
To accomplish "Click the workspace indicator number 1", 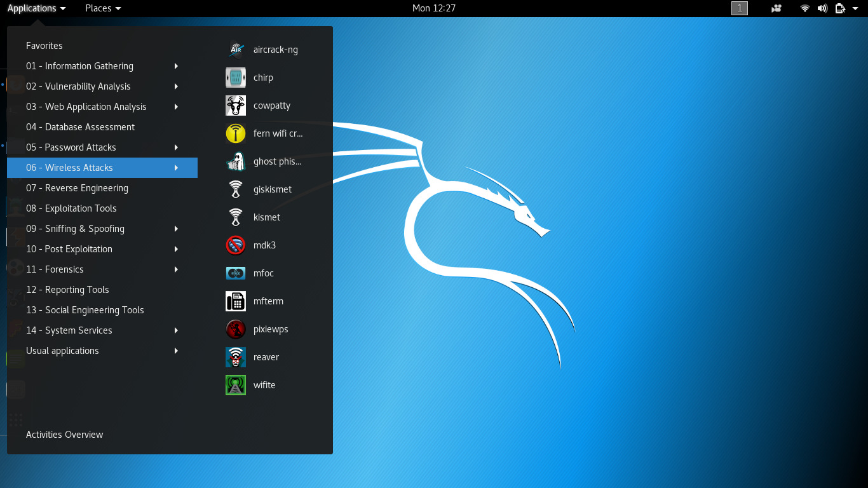I will (740, 8).
